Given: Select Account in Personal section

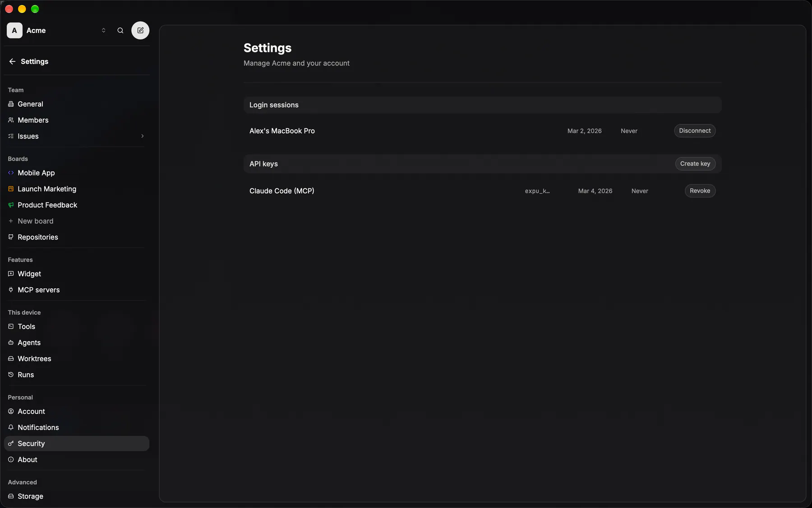Looking at the screenshot, I should pyautogui.click(x=77, y=411).
